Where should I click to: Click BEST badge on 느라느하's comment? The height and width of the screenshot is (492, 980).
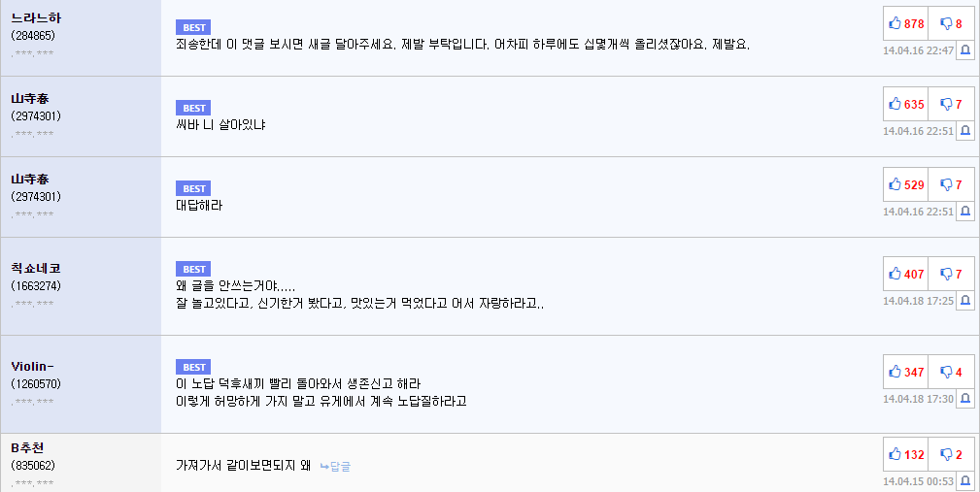click(x=193, y=27)
